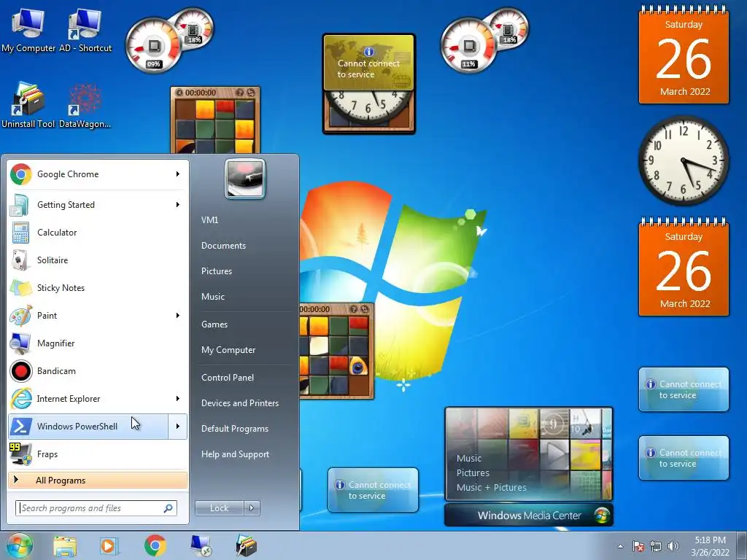Expand Windows PowerShell submenu arrow
The image size is (747, 560).
point(178,426)
